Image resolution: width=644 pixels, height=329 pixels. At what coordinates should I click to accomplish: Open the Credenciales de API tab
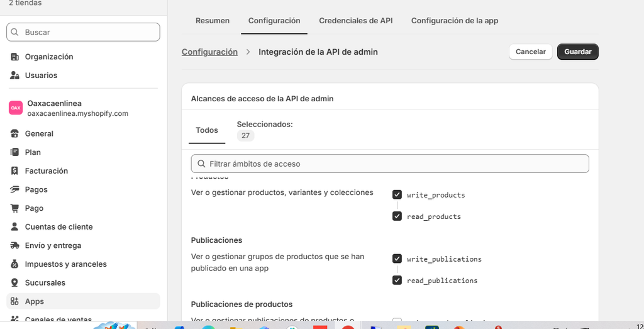[x=356, y=21]
